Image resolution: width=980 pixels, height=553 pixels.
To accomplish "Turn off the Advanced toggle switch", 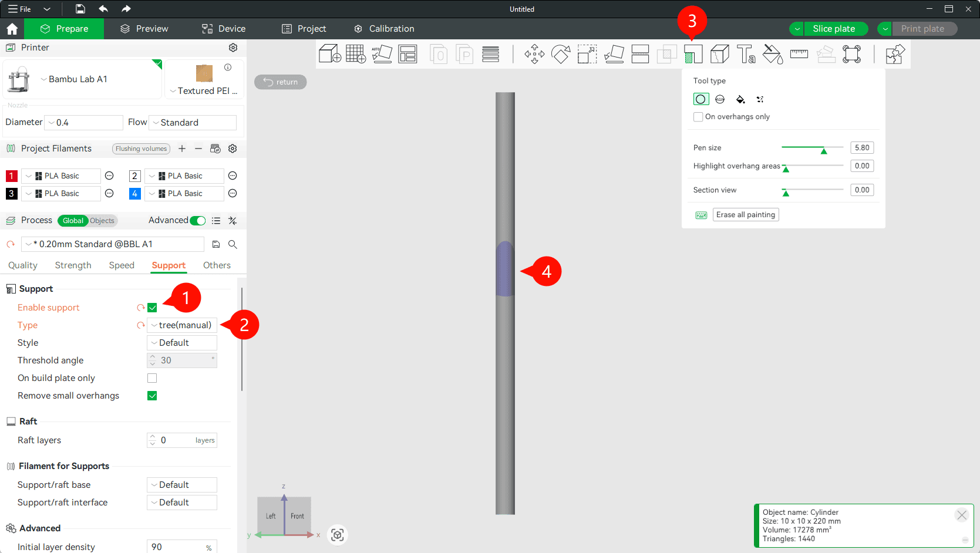I will [x=198, y=221].
